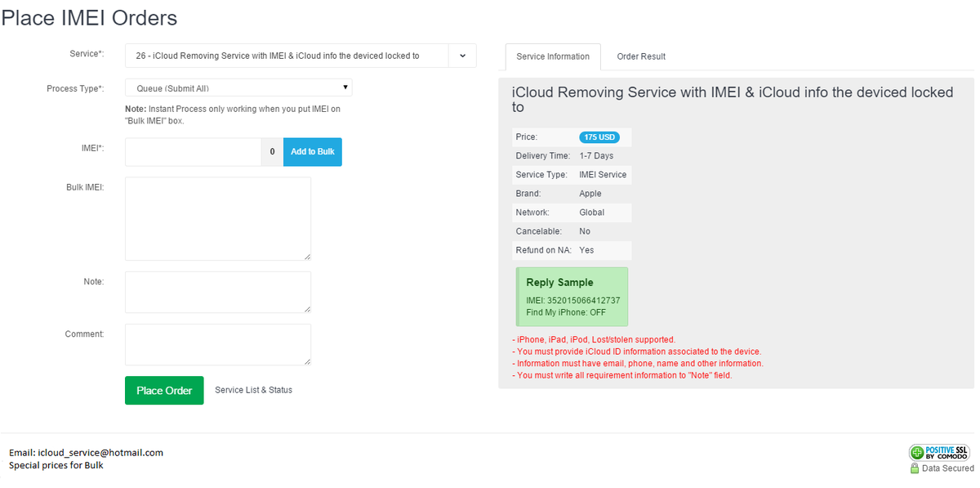Click the Service Type value IMEI Service
This screenshot has width=980, height=488.
[x=603, y=174]
